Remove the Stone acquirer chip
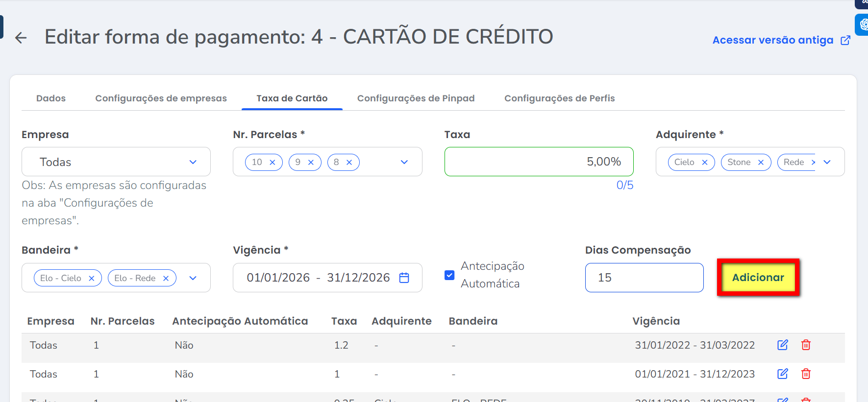The width and height of the screenshot is (868, 402). click(x=761, y=162)
